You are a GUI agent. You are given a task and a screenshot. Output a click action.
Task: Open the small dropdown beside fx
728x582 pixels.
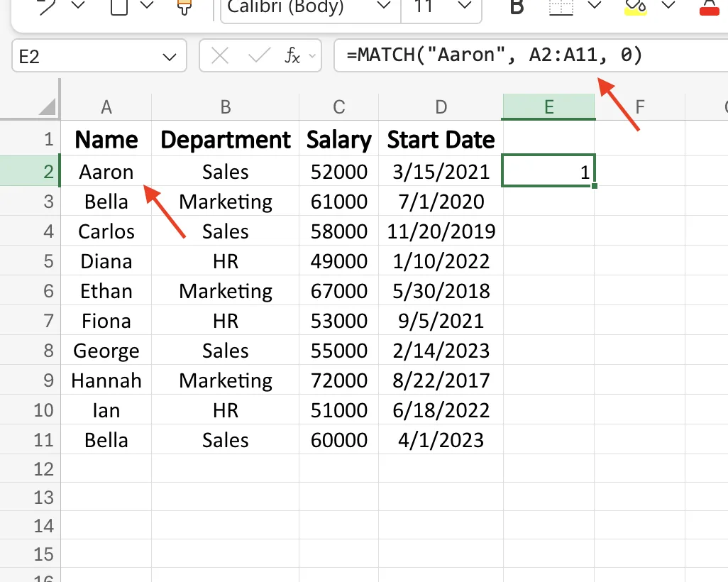312,56
